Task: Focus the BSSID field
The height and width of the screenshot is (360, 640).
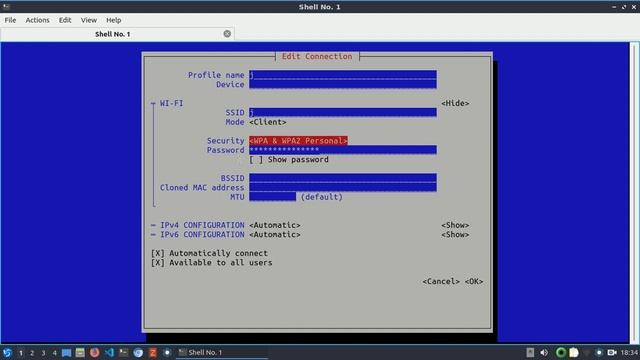Action: pyautogui.click(x=343, y=178)
